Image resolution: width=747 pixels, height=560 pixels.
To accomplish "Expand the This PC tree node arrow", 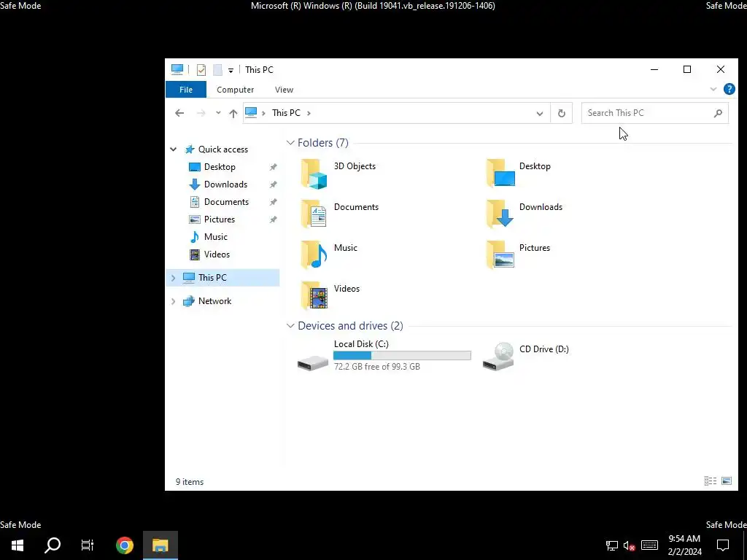I will (174, 278).
